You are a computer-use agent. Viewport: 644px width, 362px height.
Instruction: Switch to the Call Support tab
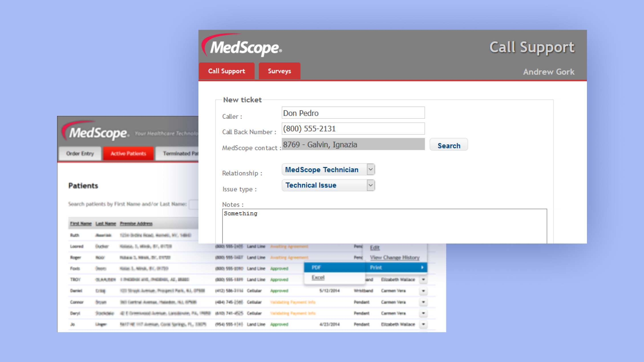click(x=226, y=71)
